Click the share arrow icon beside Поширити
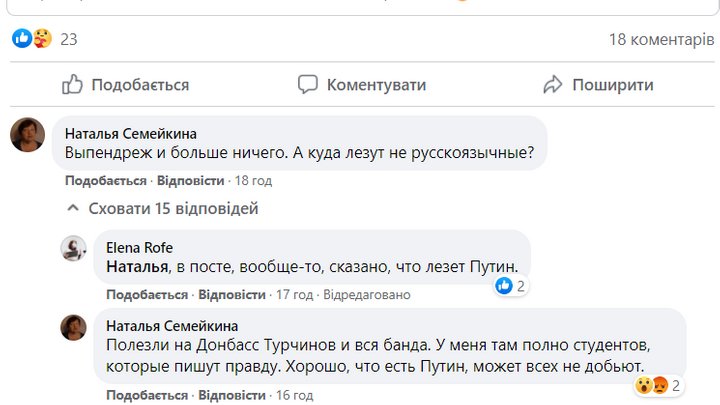The image size is (720, 405). click(x=553, y=85)
